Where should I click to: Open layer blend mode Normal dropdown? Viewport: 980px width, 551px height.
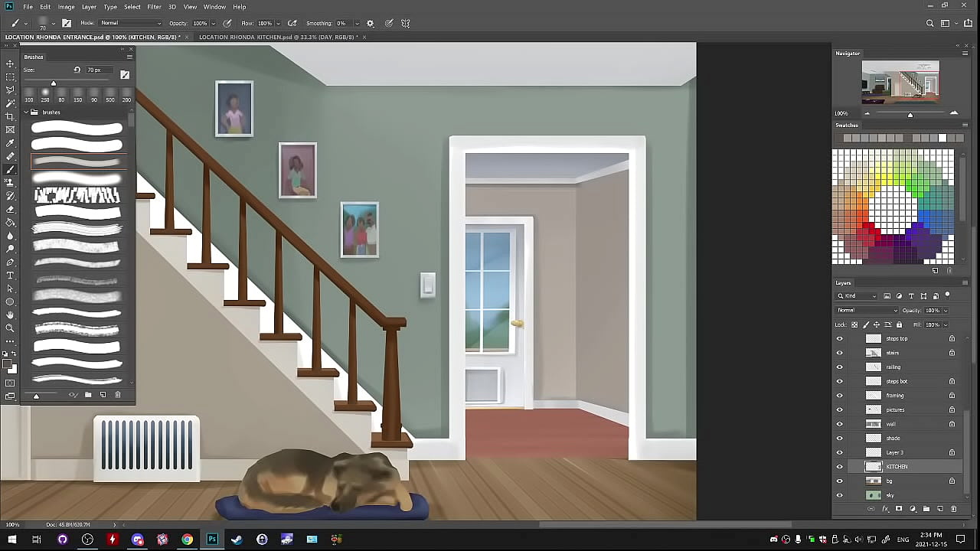coord(867,311)
